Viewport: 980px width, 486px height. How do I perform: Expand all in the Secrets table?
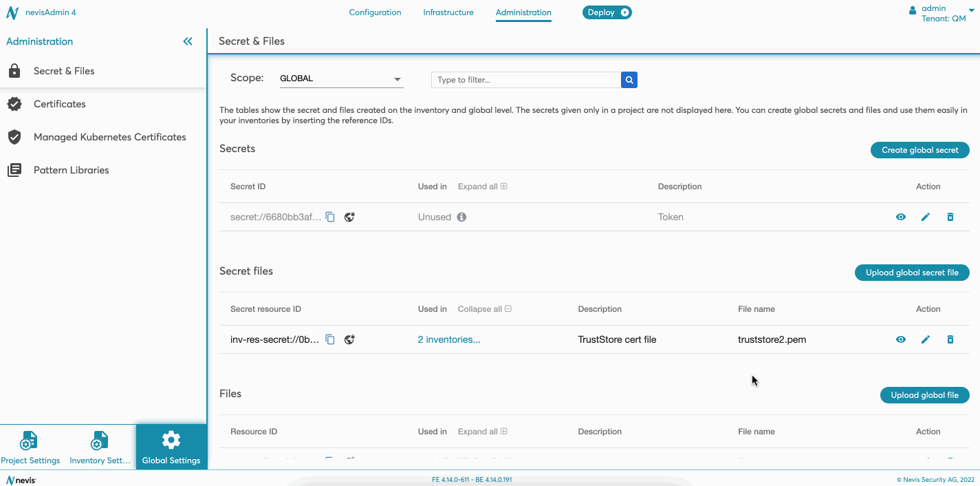[483, 187]
